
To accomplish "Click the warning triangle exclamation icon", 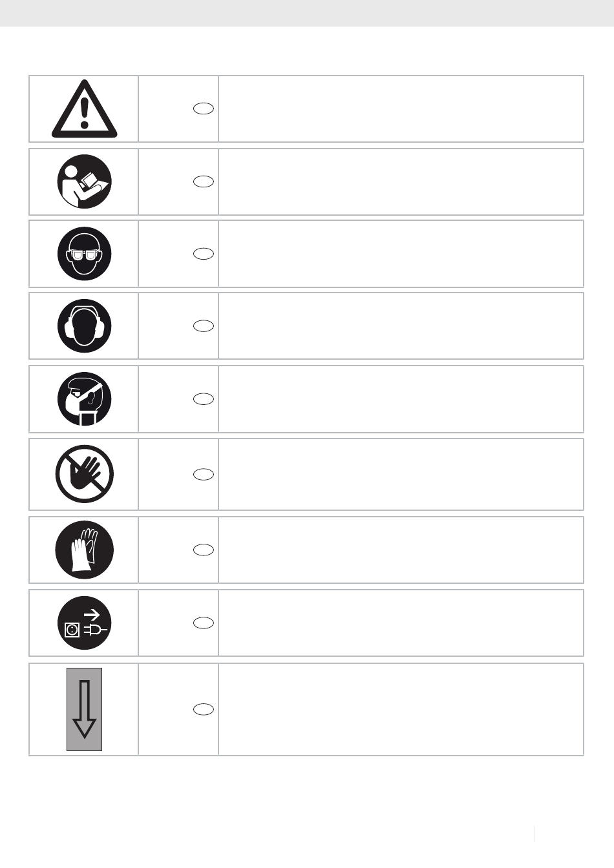I will [85, 109].
